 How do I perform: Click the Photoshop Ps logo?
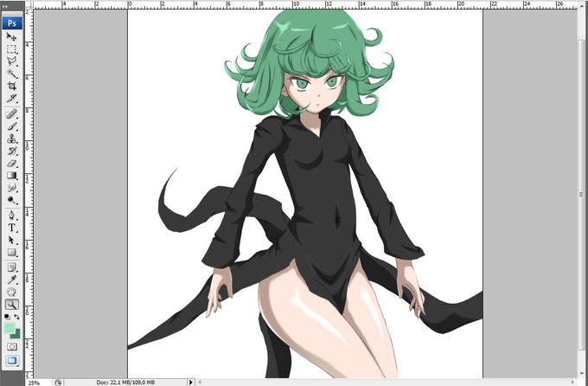pyautogui.click(x=12, y=23)
